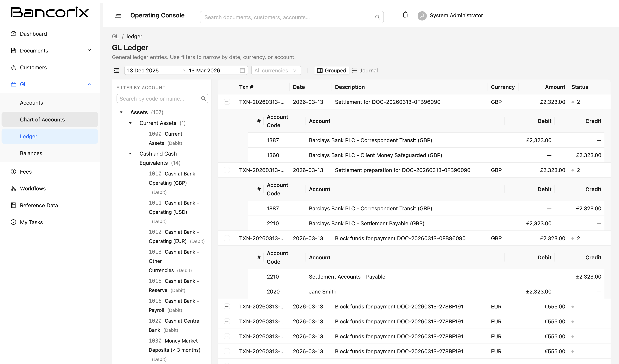Collapse the navigation sidebar with the hamburger icon
Image resolution: width=619 pixels, height=364 pixels.
click(x=118, y=15)
